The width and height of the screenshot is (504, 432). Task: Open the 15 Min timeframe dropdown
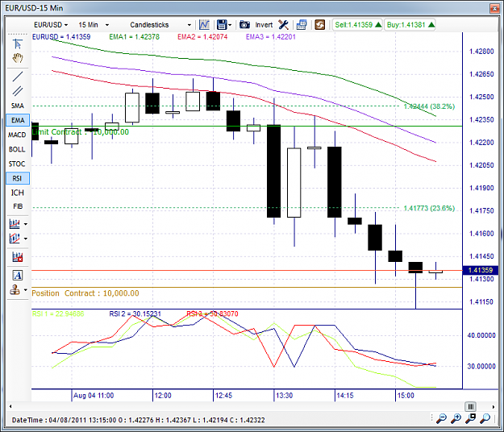[94, 25]
